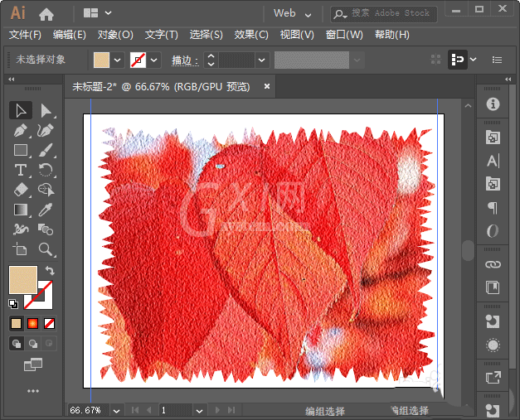Enable Draw Inside mode
Screen dimensions: 520x420
[49, 344]
